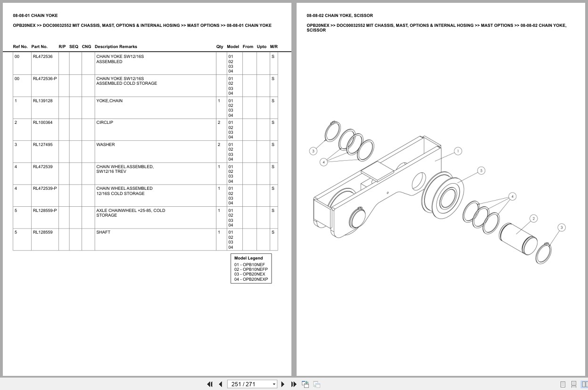Click legend entry 01 - OPB10NEF

click(x=250, y=265)
